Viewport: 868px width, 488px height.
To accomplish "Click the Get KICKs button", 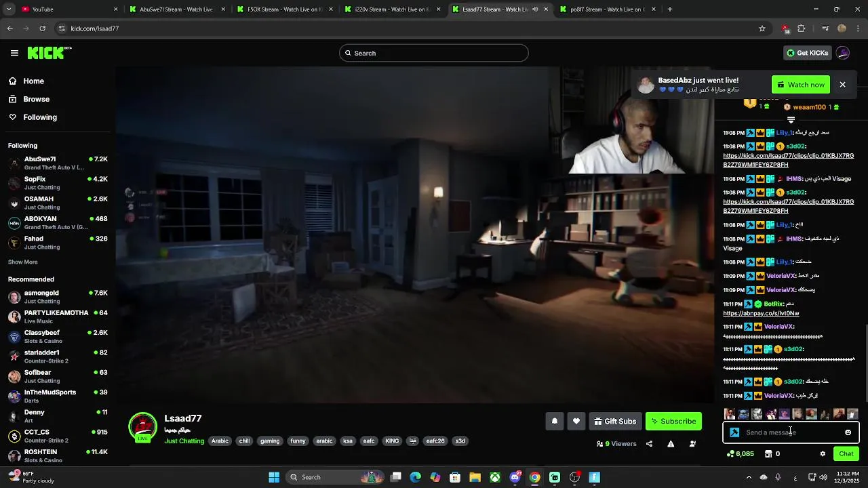I will (x=807, y=53).
